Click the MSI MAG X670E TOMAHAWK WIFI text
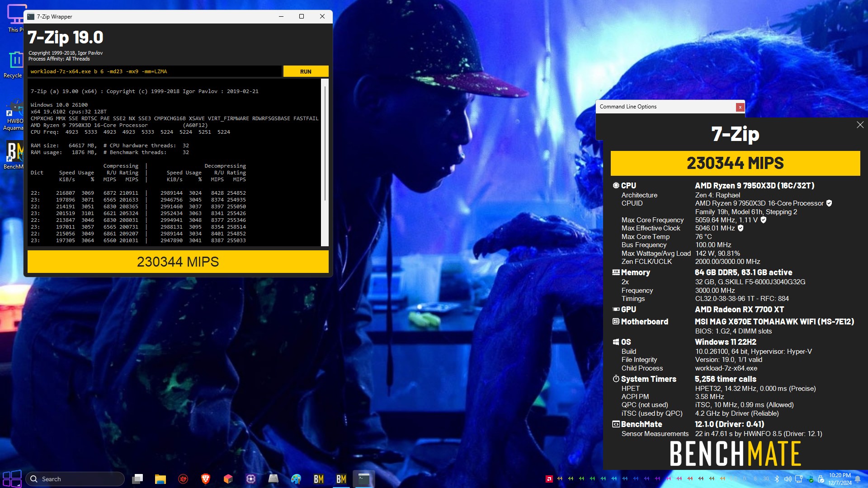Image resolution: width=868 pixels, height=488 pixels. click(x=774, y=322)
